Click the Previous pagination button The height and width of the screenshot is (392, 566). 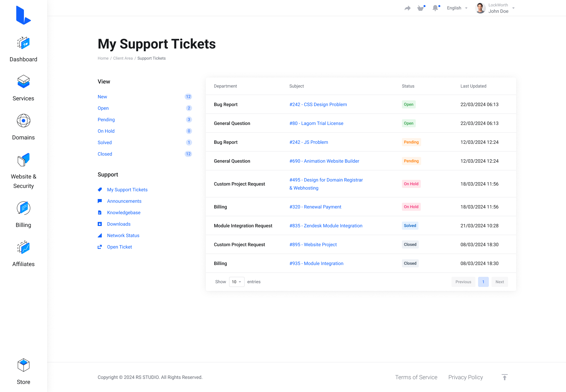coord(463,282)
